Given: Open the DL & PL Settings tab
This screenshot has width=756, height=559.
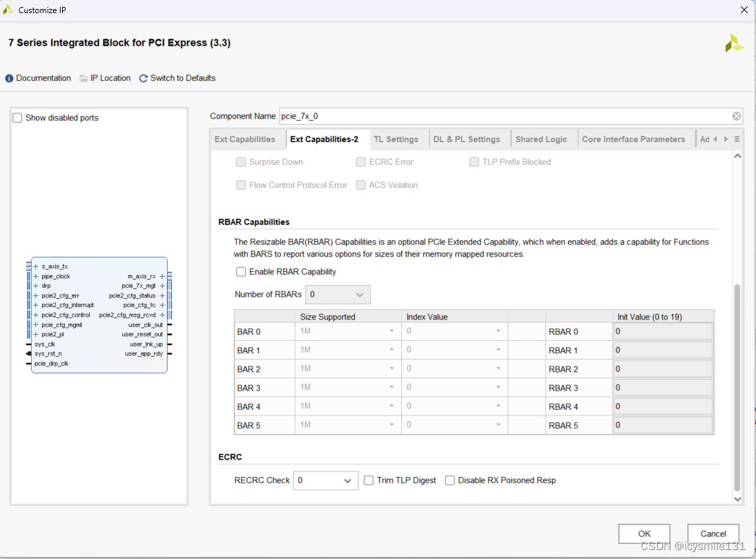Looking at the screenshot, I should (x=466, y=139).
